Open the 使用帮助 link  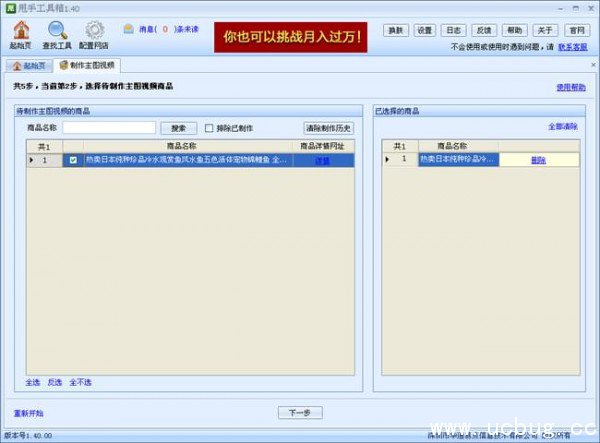570,87
